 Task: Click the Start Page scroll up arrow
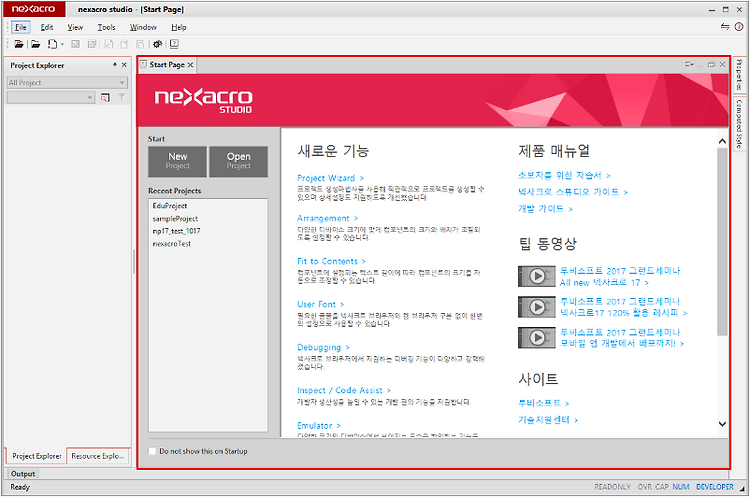[x=722, y=141]
